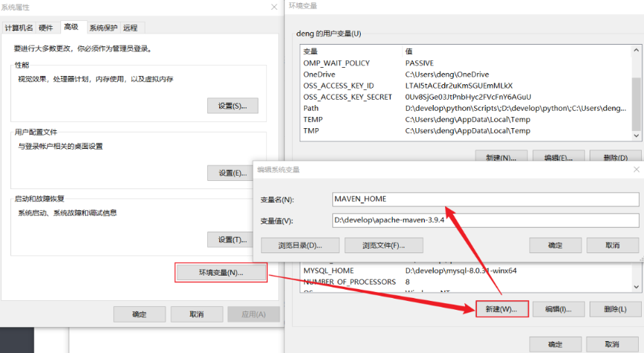
Task: Open 环境变量(N)... button
Action: 221,273
